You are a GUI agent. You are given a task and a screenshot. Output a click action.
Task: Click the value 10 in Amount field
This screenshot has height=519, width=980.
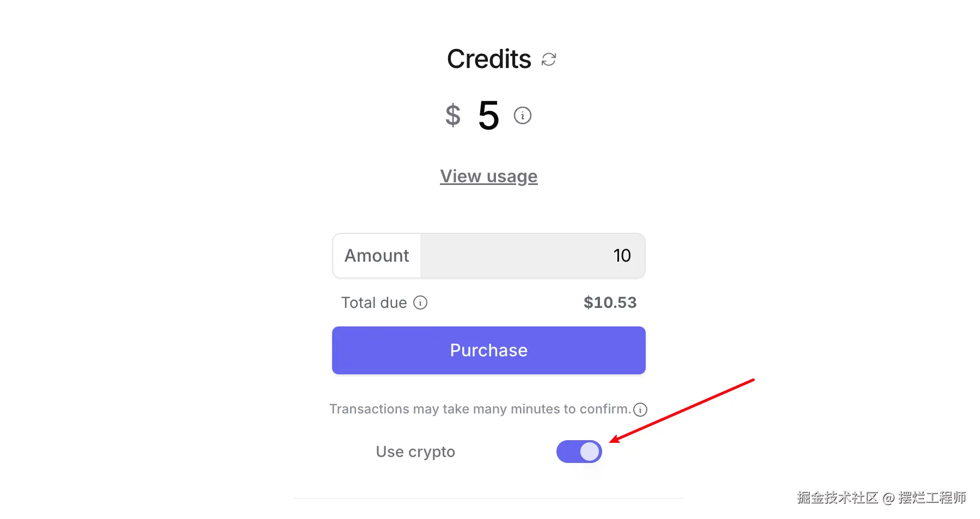point(622,256)
